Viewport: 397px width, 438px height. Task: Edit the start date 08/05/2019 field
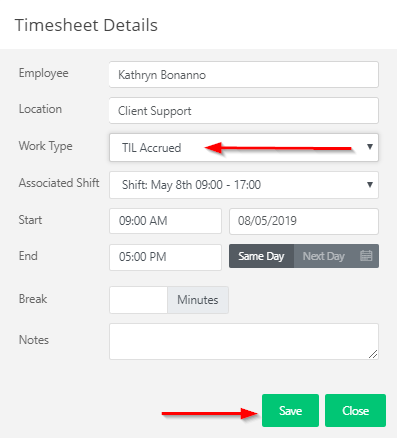[304, 221]
